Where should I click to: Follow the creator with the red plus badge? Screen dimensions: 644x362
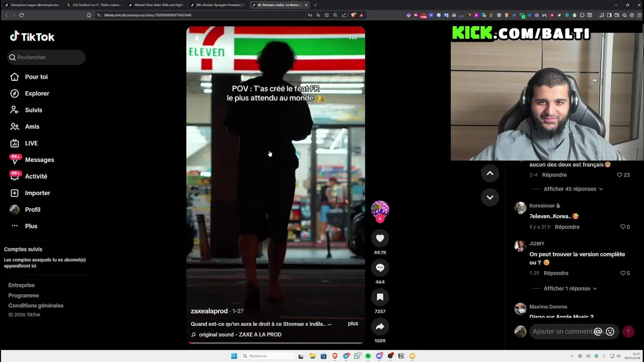pos(380,219)
